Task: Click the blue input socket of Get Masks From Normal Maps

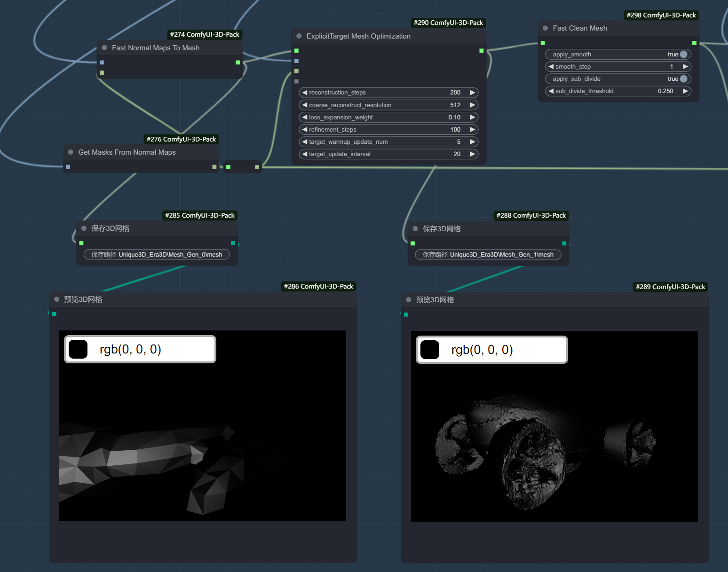Action: click(x=68, y=167)
